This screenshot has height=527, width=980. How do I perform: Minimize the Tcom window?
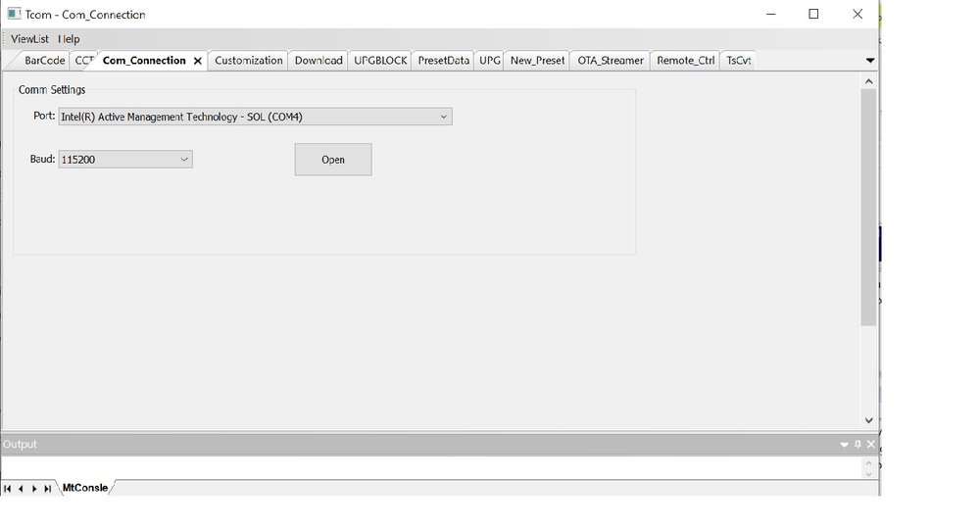click(x=770, y=14)
